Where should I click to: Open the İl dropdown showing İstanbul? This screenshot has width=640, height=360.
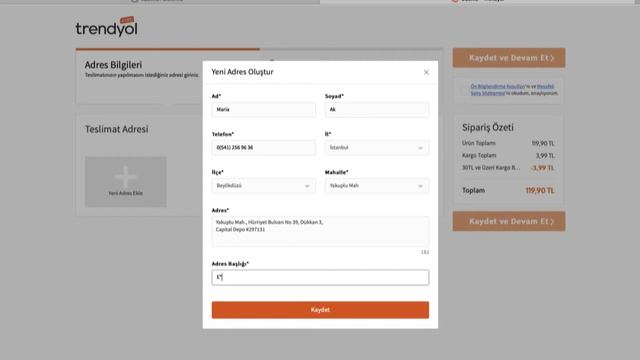click(377, 148)
